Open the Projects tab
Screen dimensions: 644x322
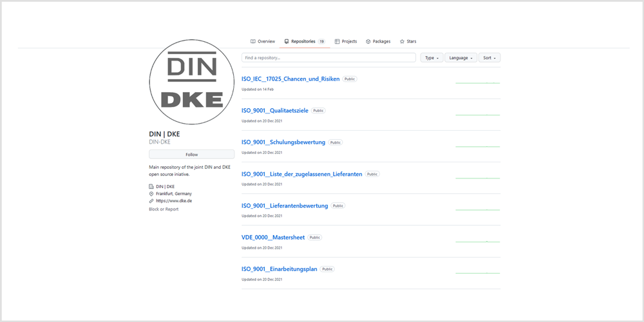click(346, 41)
